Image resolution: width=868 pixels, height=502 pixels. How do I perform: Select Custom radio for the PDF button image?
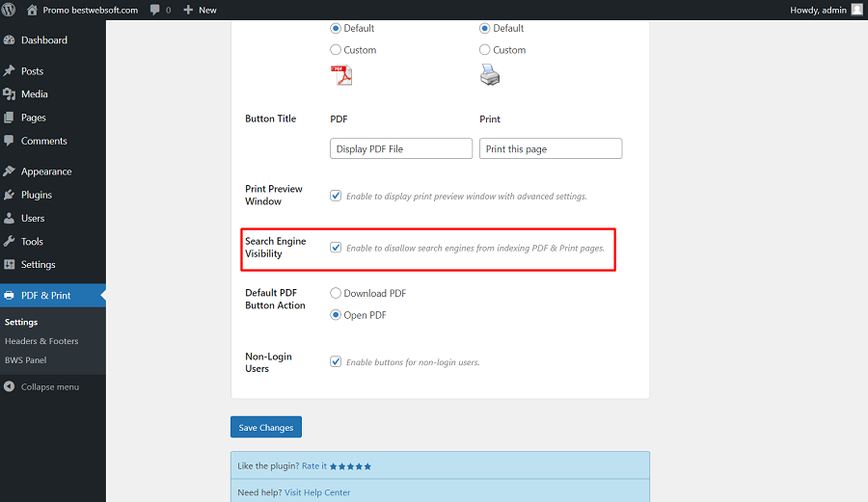[336, 50]
